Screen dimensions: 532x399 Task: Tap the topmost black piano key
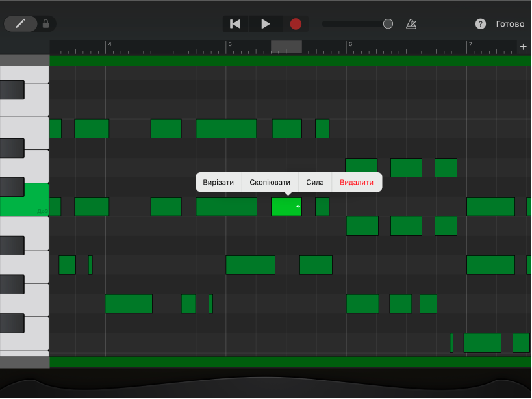point(12,90)
